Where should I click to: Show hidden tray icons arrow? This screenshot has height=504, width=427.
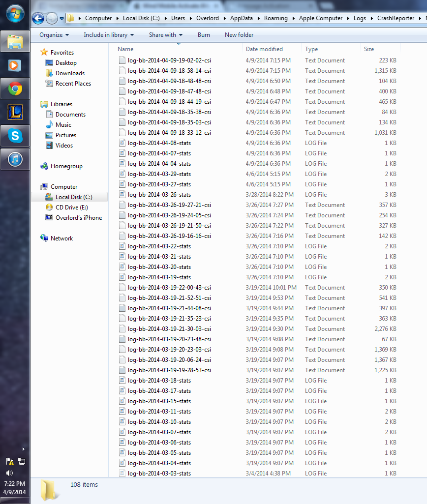tap(23, 449)
